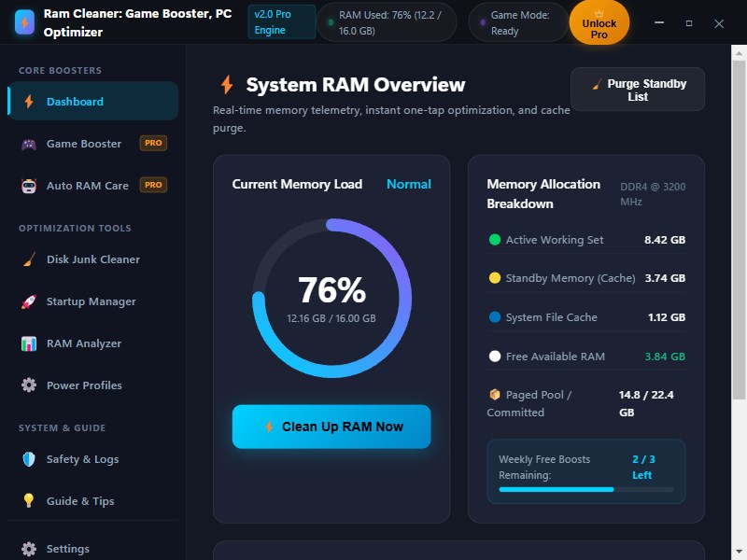747x560 pixels.
Task: Click the 14.8 / 22.4 GB committed value
Action: 646,403
